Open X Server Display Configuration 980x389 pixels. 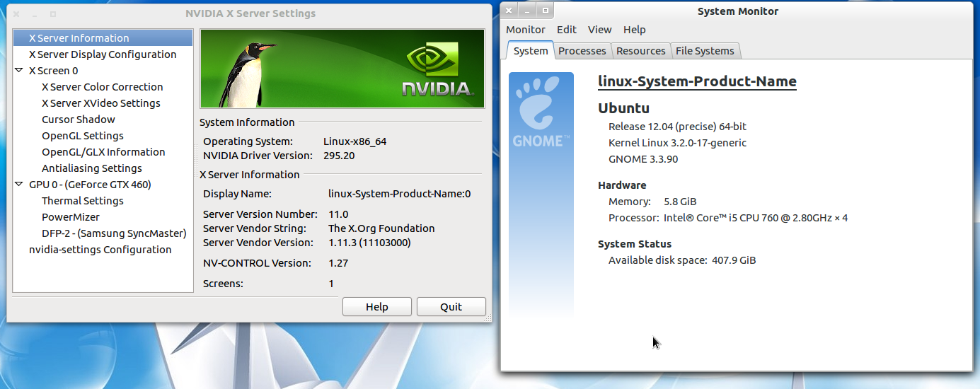point(103,54)
